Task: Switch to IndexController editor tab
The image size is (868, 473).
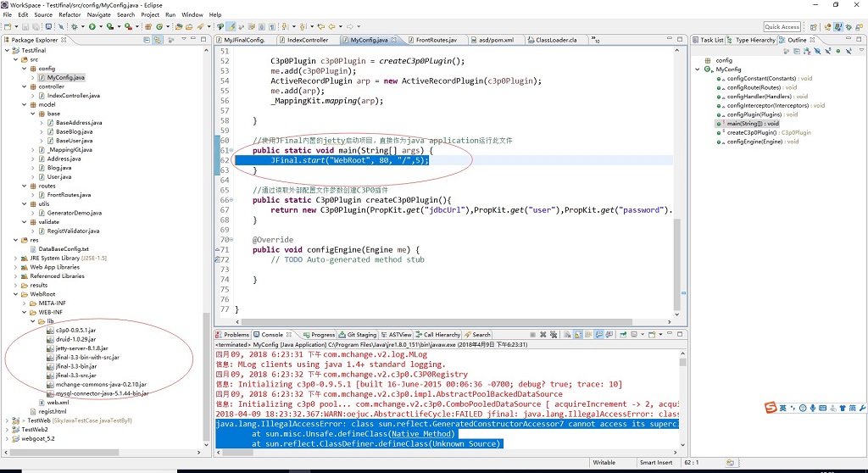Action: [303, 40]
